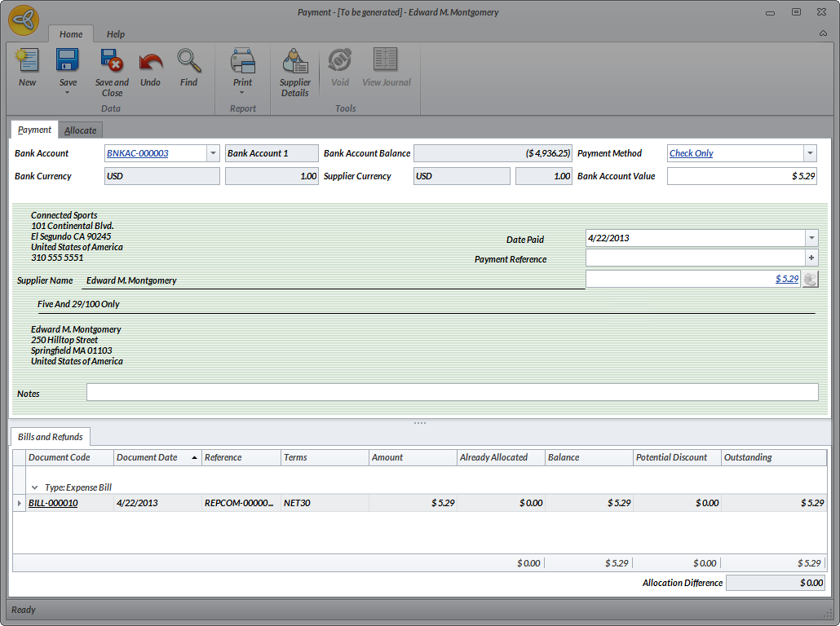The height and width of the screenshot is (626, 840).
Task: Collapse the Type: Expense Bill group
Action: (x=34, y=487)
